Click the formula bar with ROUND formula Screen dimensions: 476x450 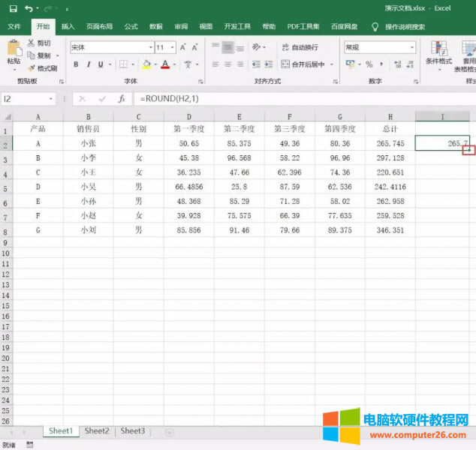point(300,99)
